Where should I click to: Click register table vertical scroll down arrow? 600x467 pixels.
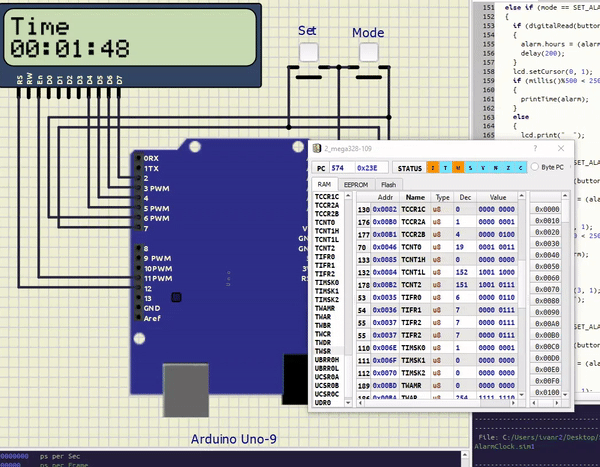521,394
